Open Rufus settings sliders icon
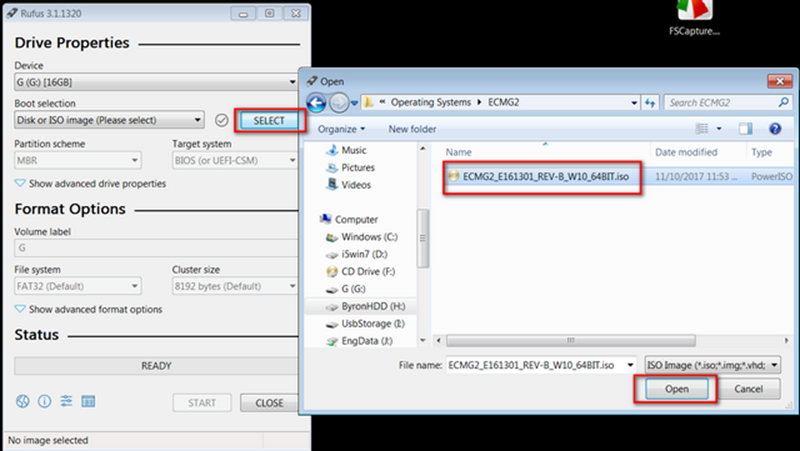Image resolution: width=800 pixels, height=451 pixels. coord(66,402)
